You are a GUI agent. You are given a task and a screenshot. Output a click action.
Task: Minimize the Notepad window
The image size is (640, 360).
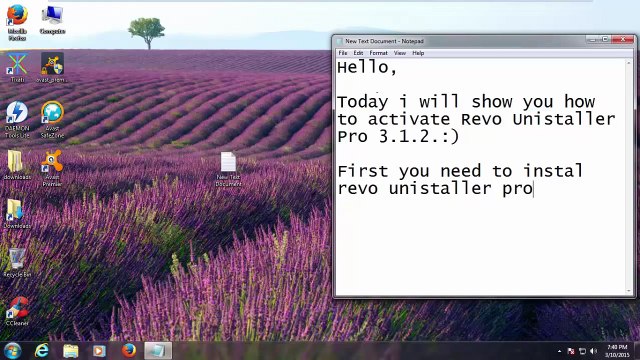[593, 40]
